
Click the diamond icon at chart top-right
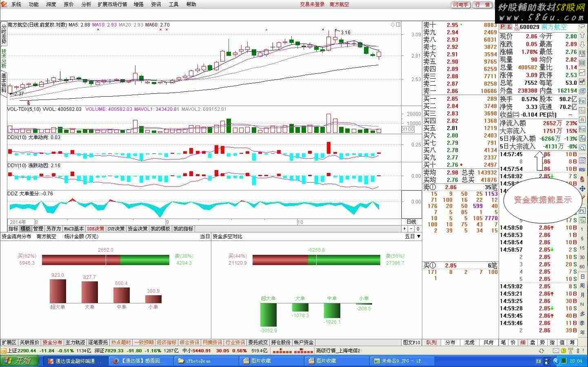(393, 24)
